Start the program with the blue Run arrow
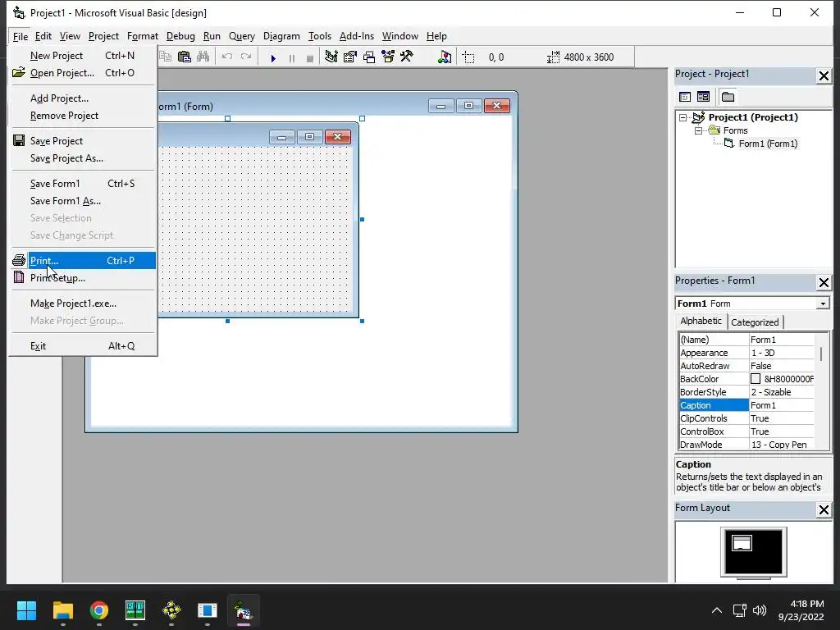840x630 pixels. (x=273, y=58)
